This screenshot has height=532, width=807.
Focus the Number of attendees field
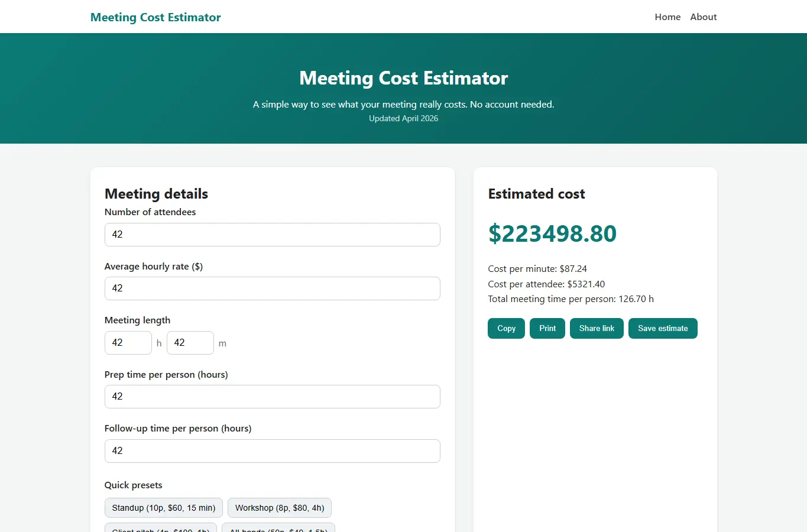[273, 235]
